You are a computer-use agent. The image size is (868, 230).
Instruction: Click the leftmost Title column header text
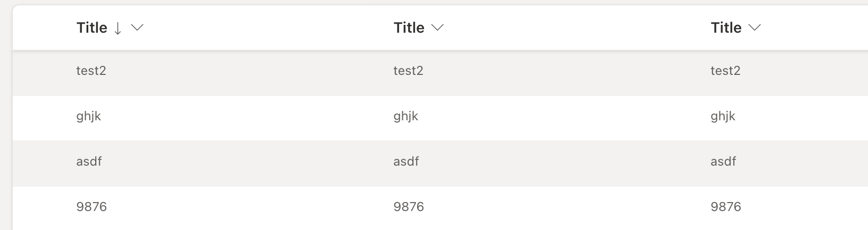point(92,28)
